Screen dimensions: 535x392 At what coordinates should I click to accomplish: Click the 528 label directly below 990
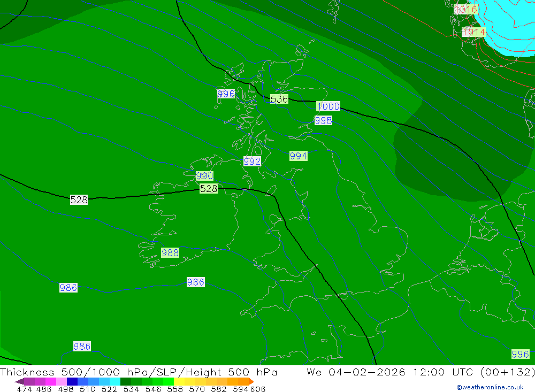(x=209, y=189)
